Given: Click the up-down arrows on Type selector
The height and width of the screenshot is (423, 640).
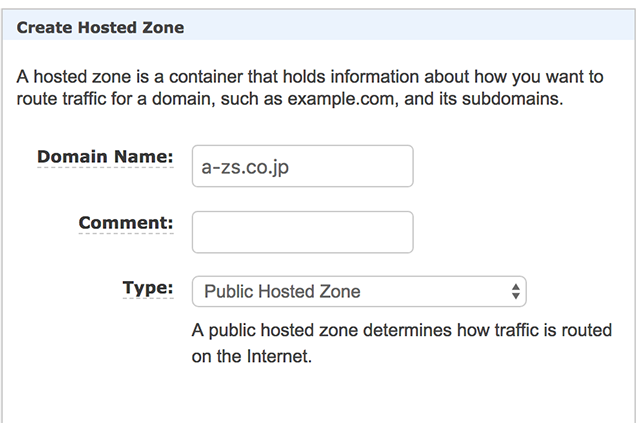Looking at the screenshot, I should pyautogui.click(x=515, y=292).
